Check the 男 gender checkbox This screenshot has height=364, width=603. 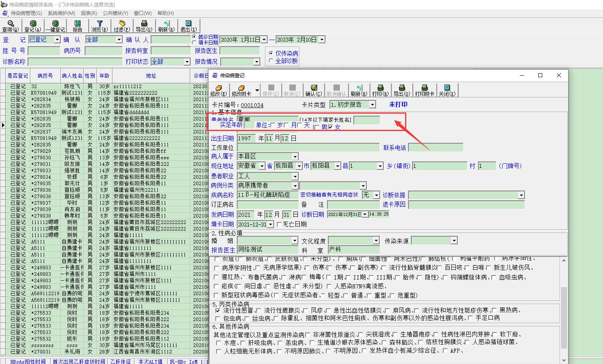click(316, 127)
